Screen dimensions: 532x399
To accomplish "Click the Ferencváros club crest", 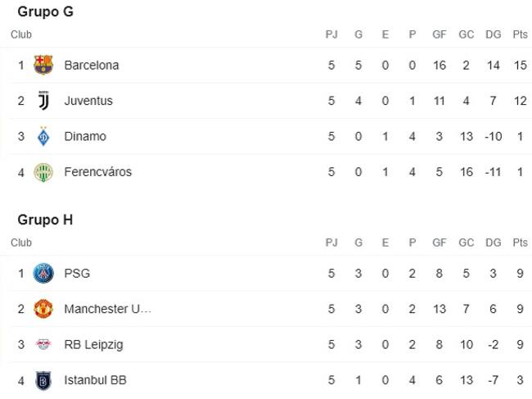I will click(43, 172).
